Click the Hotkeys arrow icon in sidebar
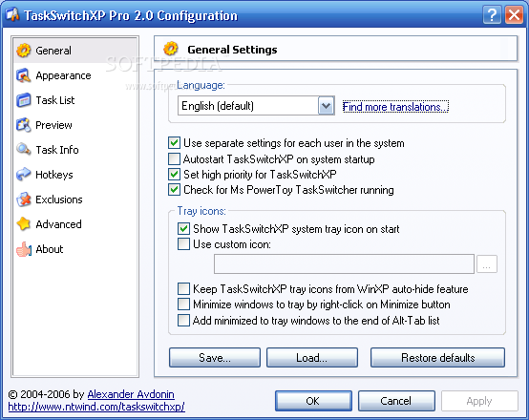The width and height of the screenshot is (529, 420). (24, 175)
